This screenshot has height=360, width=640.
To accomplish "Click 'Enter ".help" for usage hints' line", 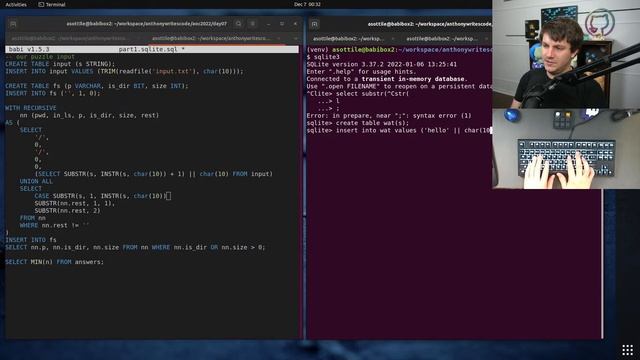I will [x=361, y=72].
